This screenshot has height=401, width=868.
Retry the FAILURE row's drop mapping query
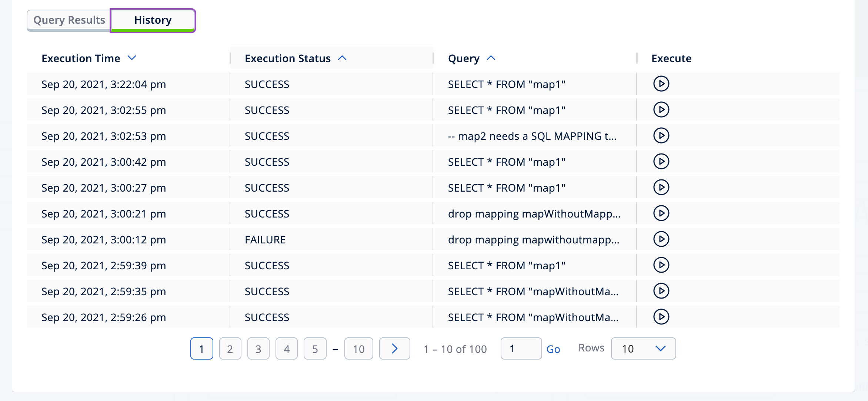661,239
